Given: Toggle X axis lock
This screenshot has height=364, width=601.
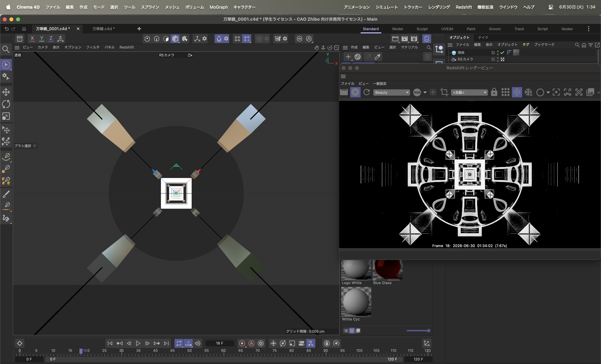Looking at the screenshot, I should pyautogui.click(x=32, y=39).
